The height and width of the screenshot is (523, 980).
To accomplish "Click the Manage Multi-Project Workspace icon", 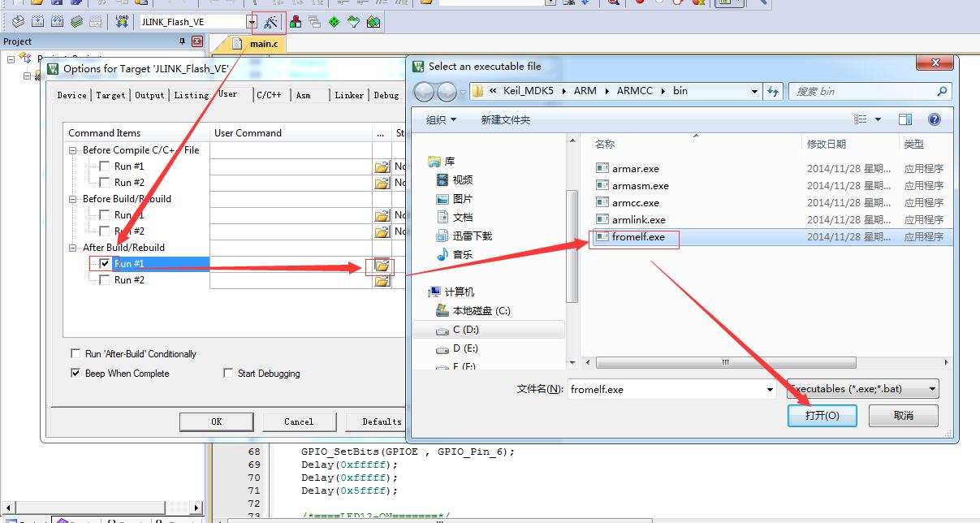I will [314, 22].
